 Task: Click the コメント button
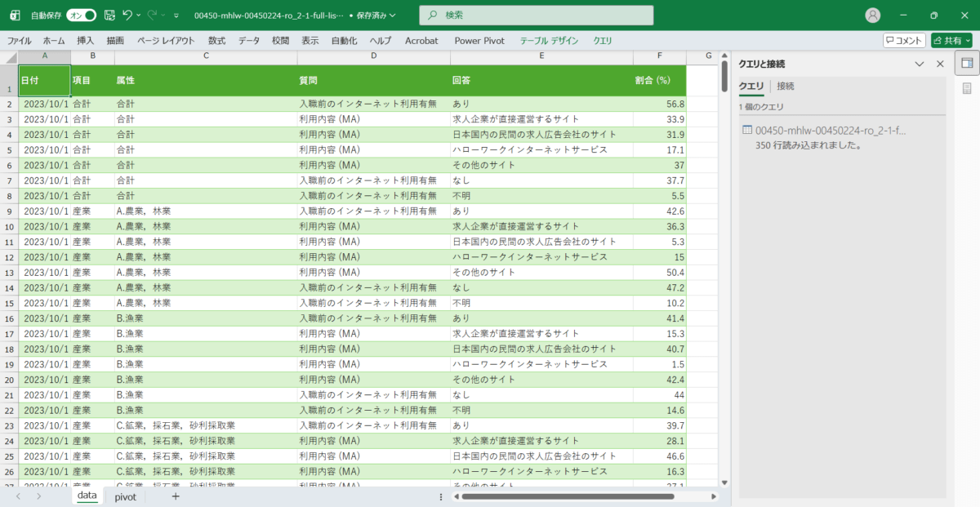[x=904, y=40]
